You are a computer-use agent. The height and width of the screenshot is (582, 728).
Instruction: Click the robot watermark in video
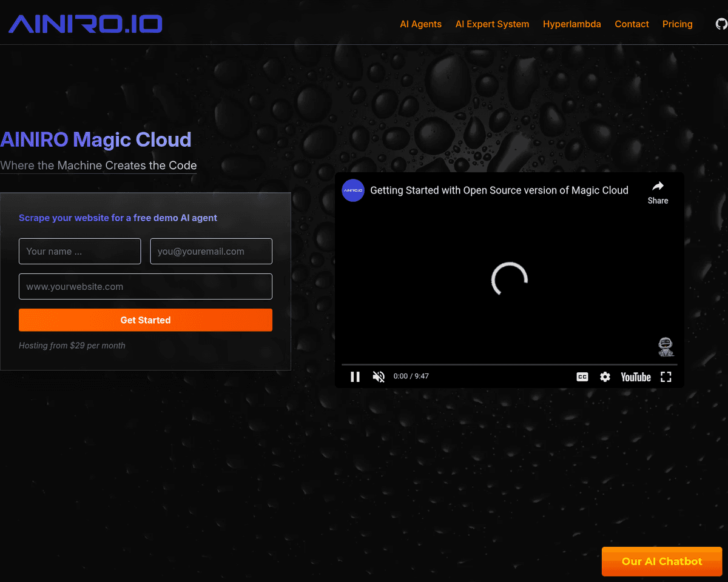[x=666, y=347]
